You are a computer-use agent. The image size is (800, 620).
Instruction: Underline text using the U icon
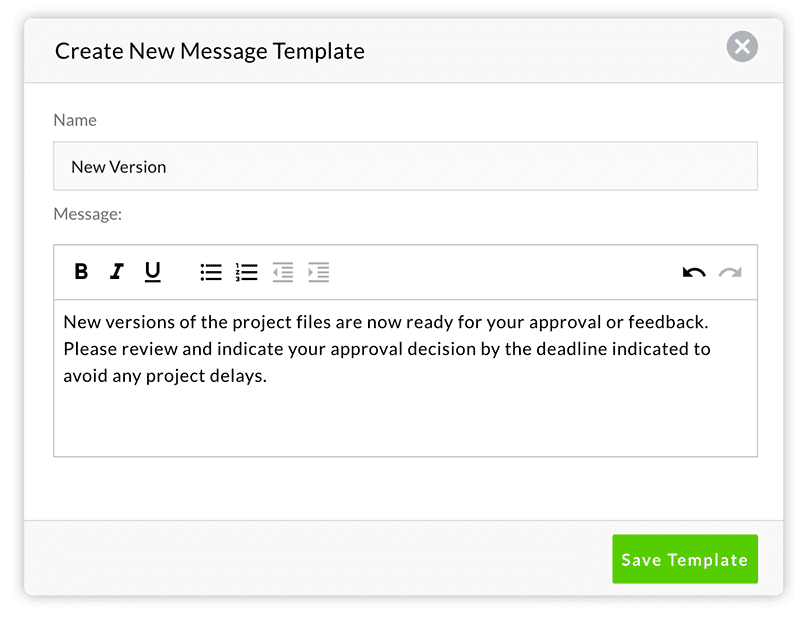[x=153, y=272]
